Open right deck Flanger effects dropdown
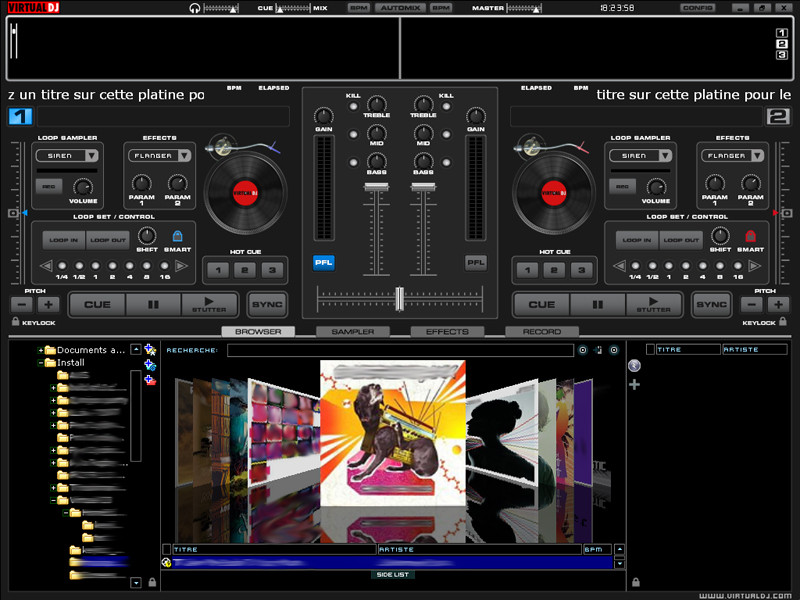The width and height of the screenshot is (800, 600). point(757,156)
